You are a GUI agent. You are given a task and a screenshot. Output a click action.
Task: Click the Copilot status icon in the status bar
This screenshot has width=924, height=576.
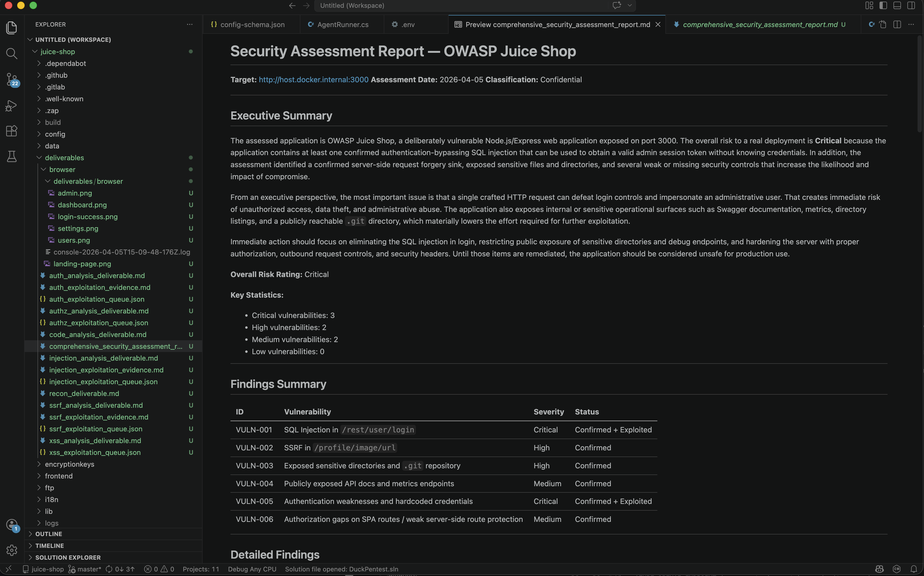click(x=880, y=569)
